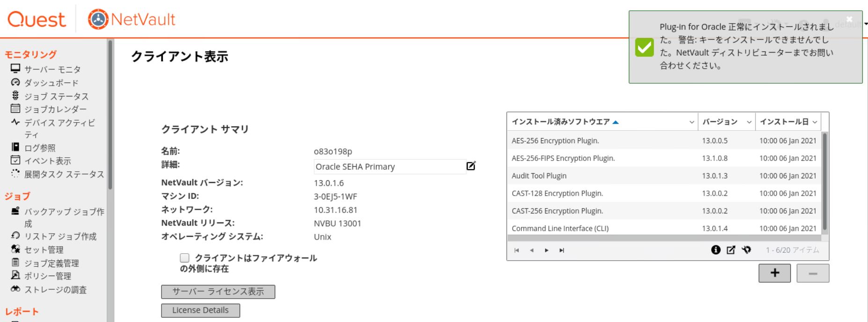This screenshot has height=322, width=868.
Task: Click the ジョブ section heading
Action: click(17, 196)
